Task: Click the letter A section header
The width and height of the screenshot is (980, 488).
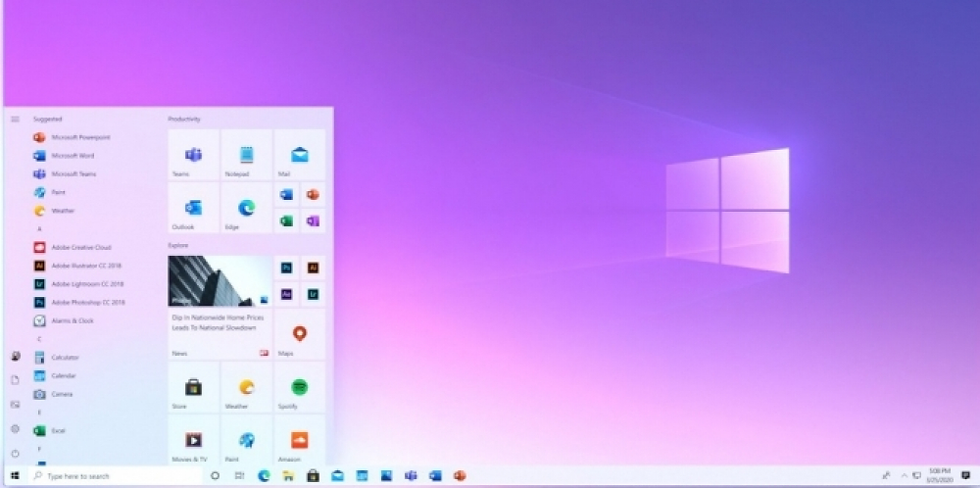Action: [39, 228]
